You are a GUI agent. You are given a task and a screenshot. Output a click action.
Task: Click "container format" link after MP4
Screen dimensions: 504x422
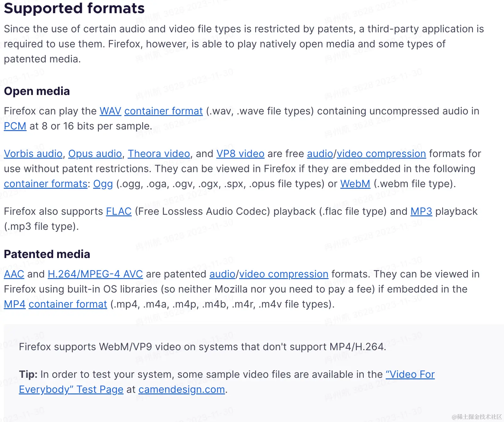68,304
